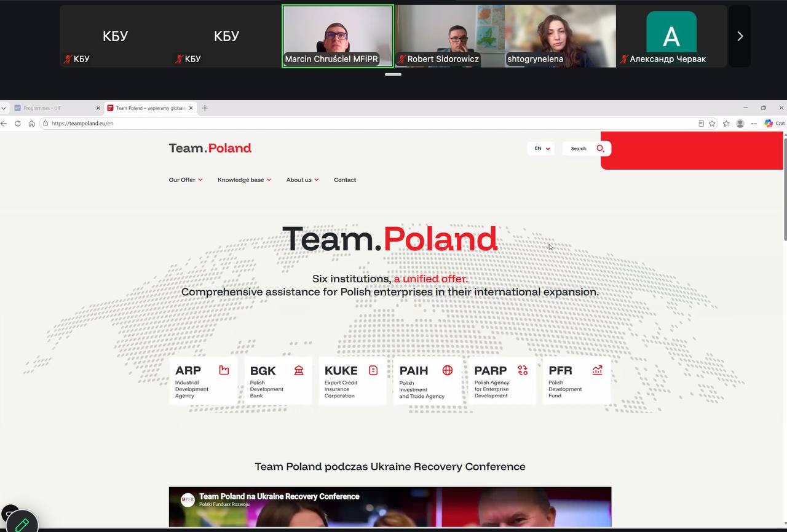Open the Export Credit Insurance Corporation card
The height and width of the screenshot is (532, 787).
click(352, 381)
